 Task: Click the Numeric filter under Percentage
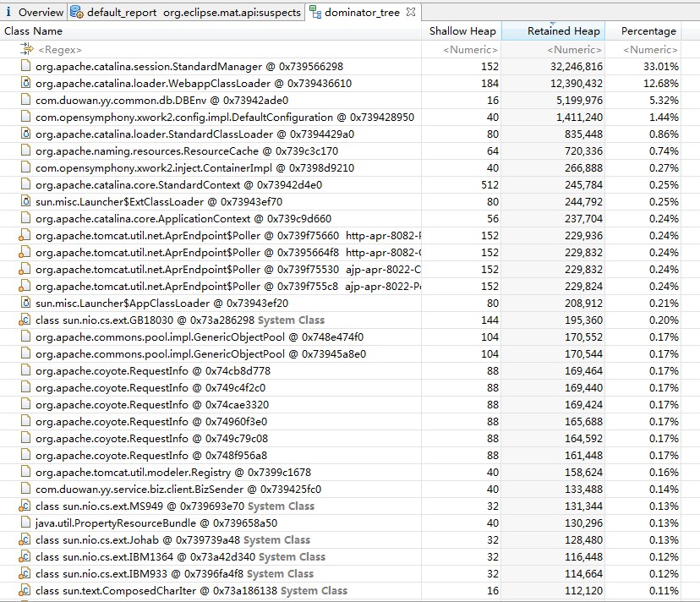650,50
